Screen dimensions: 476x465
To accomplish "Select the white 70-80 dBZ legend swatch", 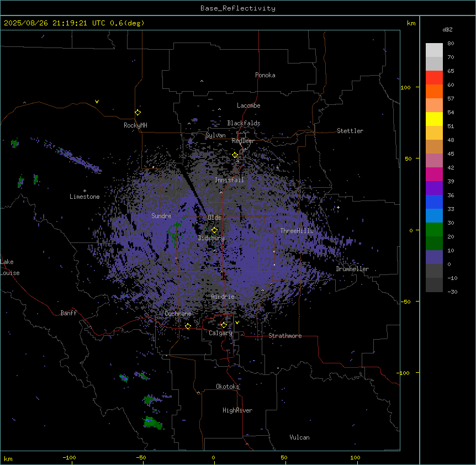I will click(x=434, y=50).
